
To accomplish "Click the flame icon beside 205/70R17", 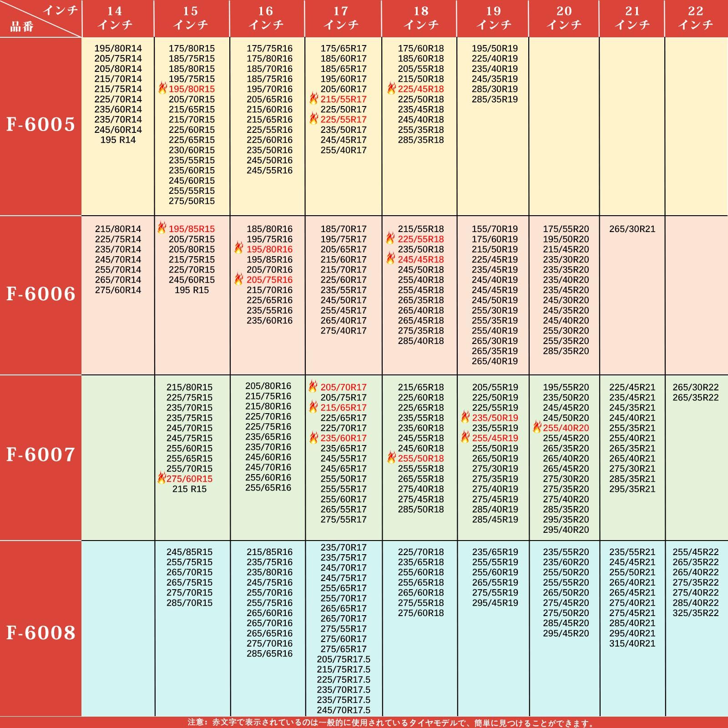I will click(x=313, y=386).
